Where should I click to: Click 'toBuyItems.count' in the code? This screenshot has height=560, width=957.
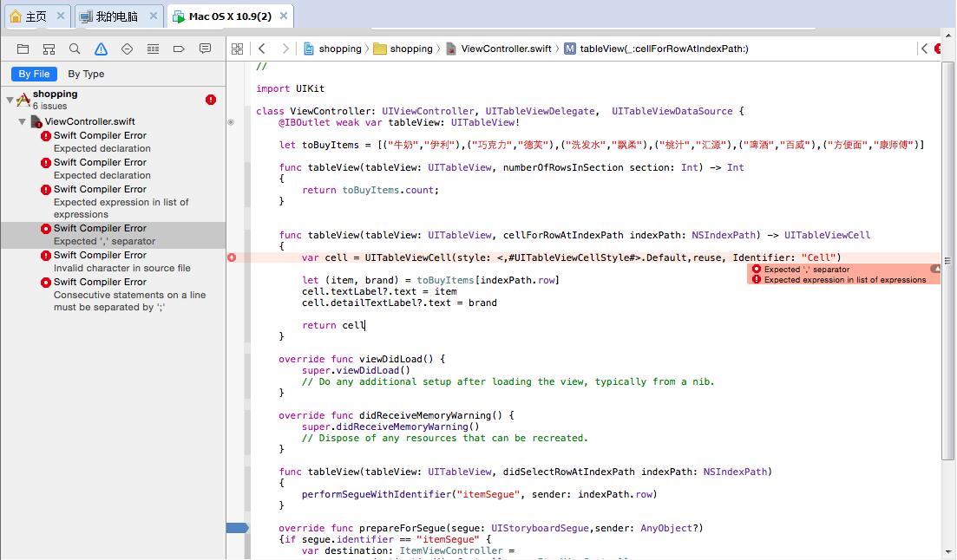(388, 191)
